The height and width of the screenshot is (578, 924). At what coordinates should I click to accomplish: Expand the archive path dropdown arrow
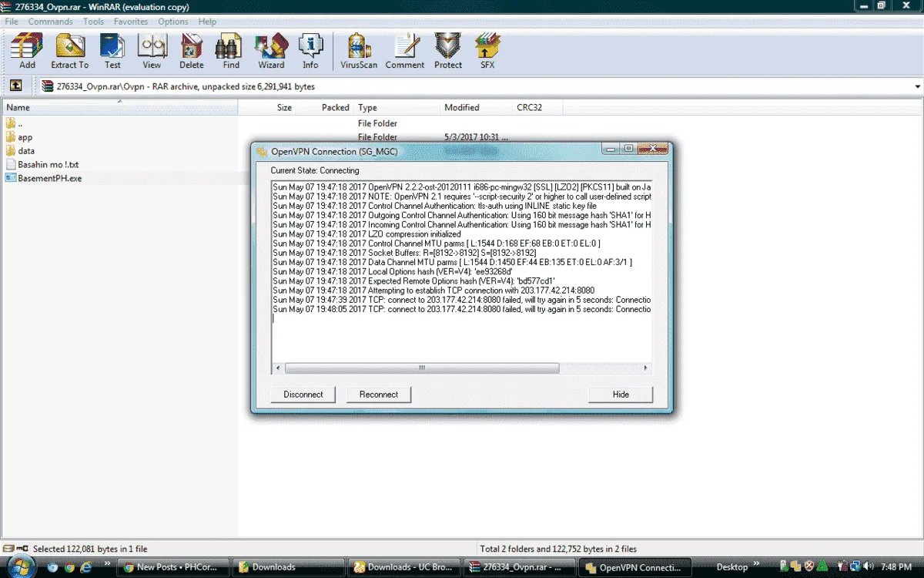[x=917, y=86]
